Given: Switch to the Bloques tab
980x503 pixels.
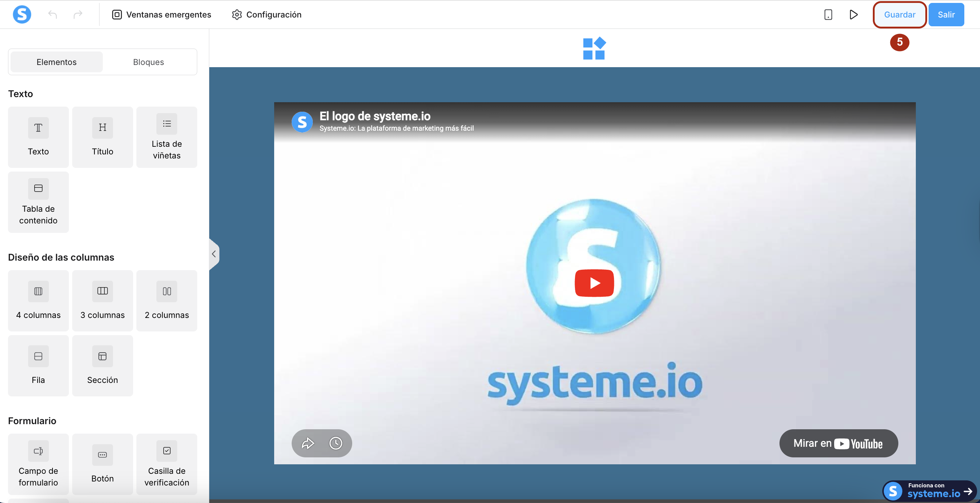Looking at the screenshot, I should (148, 62).
